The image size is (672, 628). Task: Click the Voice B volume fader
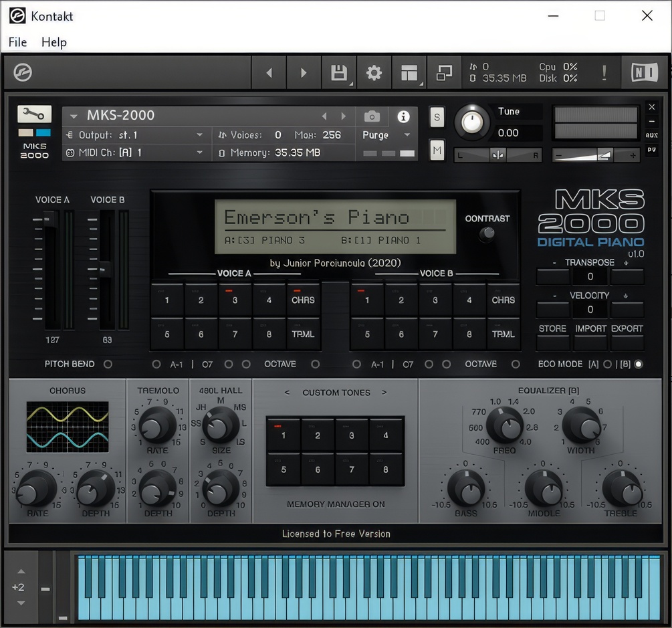[106, 270]
